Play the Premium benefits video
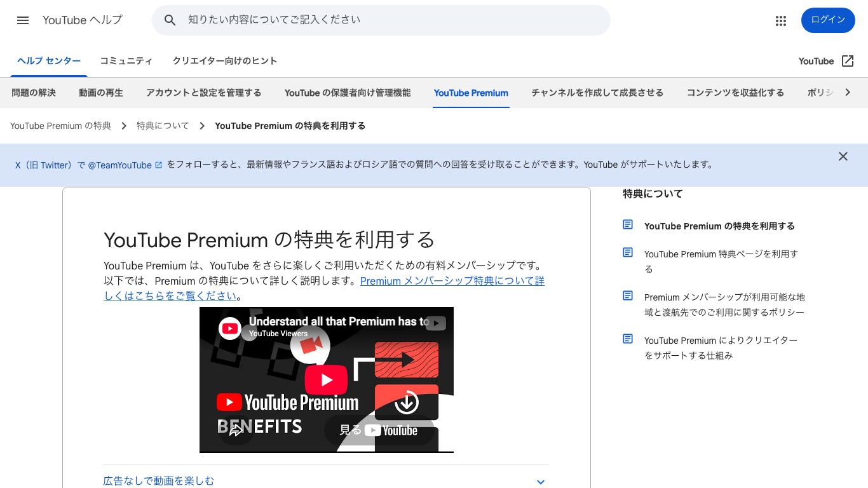 click(x=326, y=380)
